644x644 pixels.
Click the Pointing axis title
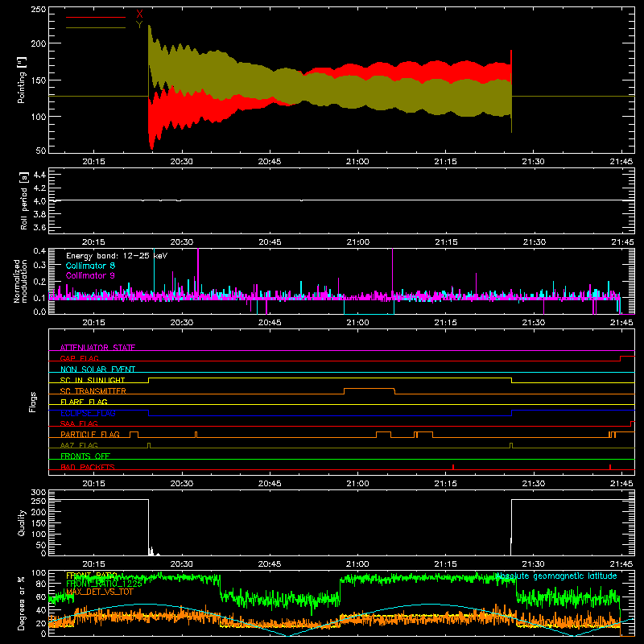point(22,80)
